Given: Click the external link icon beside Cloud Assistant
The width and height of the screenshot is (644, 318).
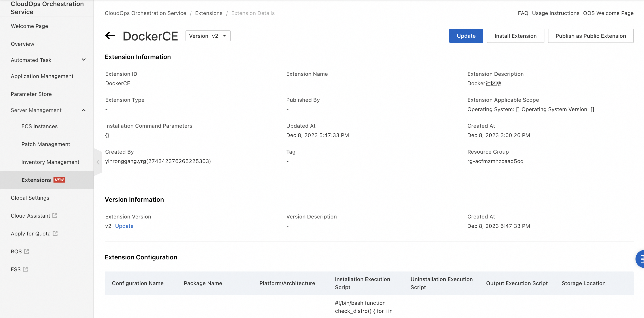Looking at the screenshot, I should click(55, 215).
